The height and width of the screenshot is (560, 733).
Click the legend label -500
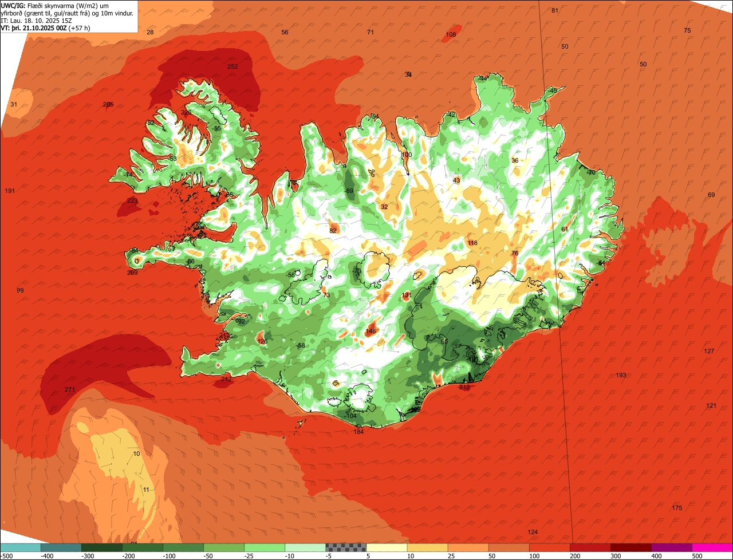point(7,556)
